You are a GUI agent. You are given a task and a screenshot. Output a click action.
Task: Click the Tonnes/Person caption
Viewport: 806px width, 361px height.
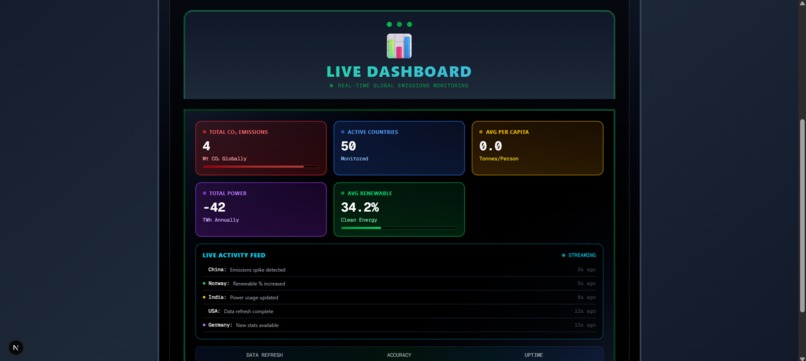tap(499, 159)
